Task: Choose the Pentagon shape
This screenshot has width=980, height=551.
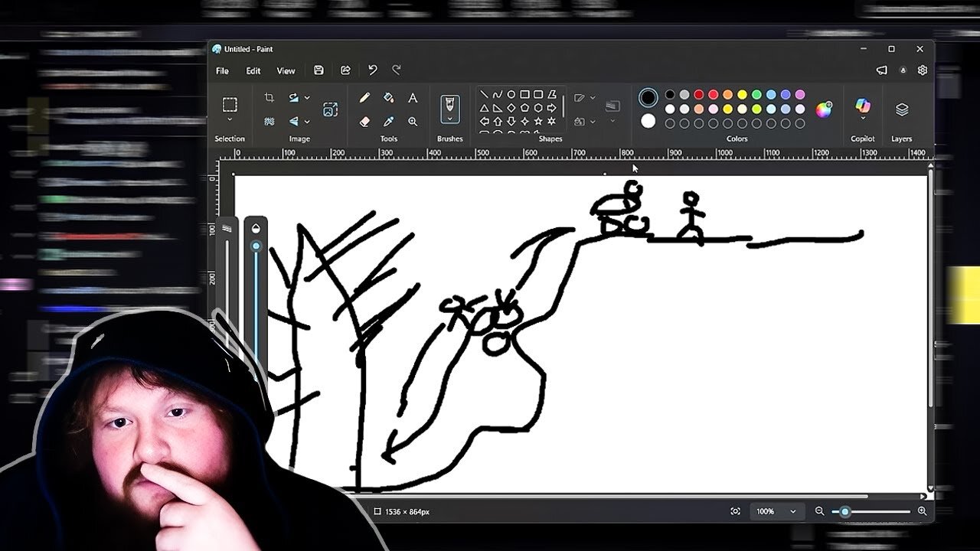Action: pyautogui.click(x=524, y=108)
